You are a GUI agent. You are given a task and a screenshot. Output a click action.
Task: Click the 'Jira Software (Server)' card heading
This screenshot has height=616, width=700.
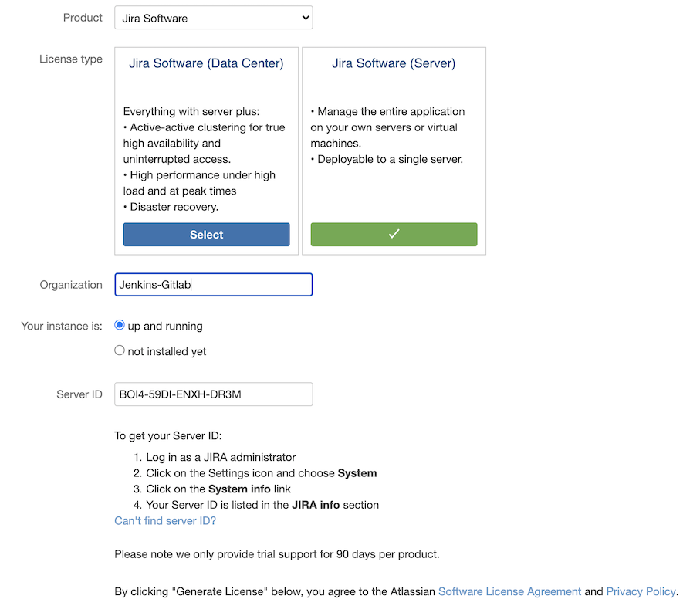pos(394,63)
